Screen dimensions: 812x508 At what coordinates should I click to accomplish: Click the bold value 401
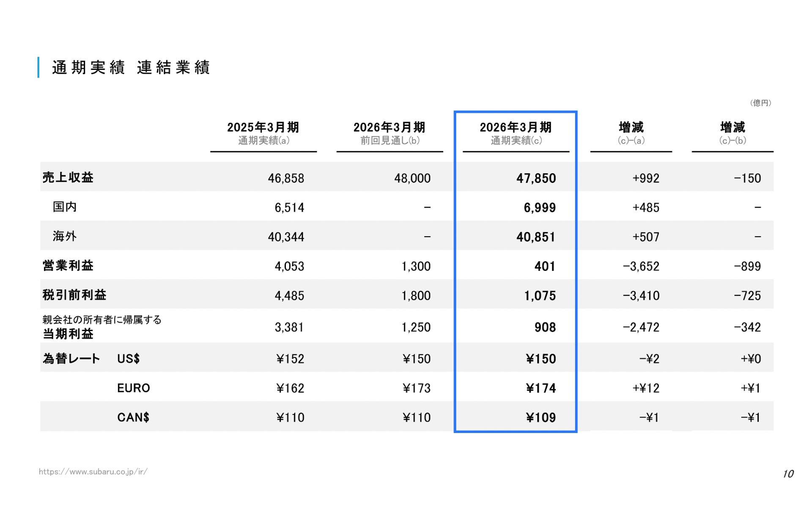coord(545,266)
